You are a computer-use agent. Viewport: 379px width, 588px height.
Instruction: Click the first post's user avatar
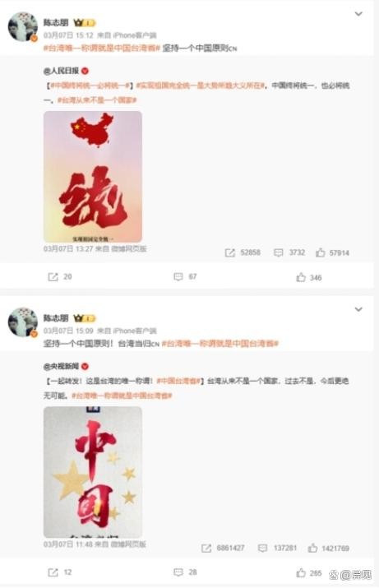(x=23, y=26)
